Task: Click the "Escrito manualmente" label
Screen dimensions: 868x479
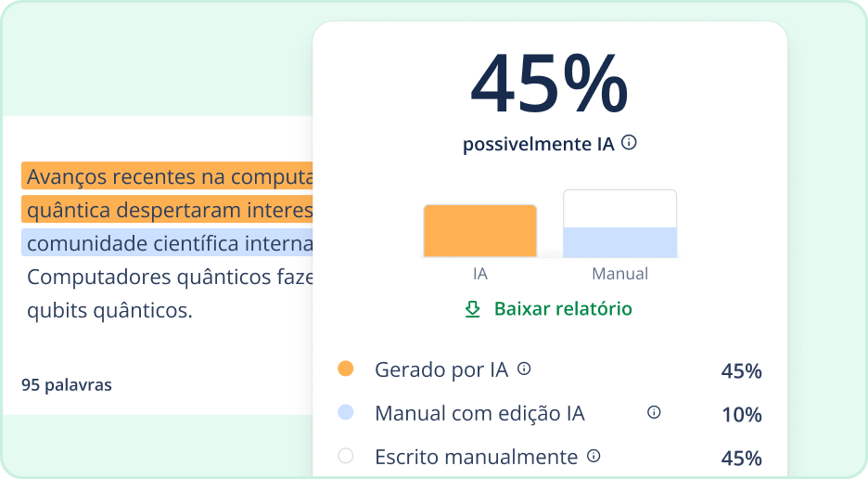Action: coord(476,457)
